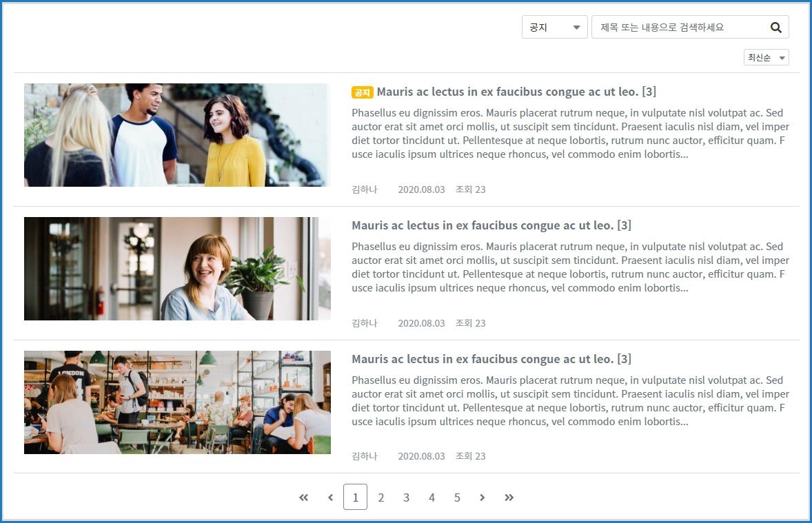Viewport: 812px width, 523px height.
Task: Go to previous page with single left arrow
Action: point(330,498)
